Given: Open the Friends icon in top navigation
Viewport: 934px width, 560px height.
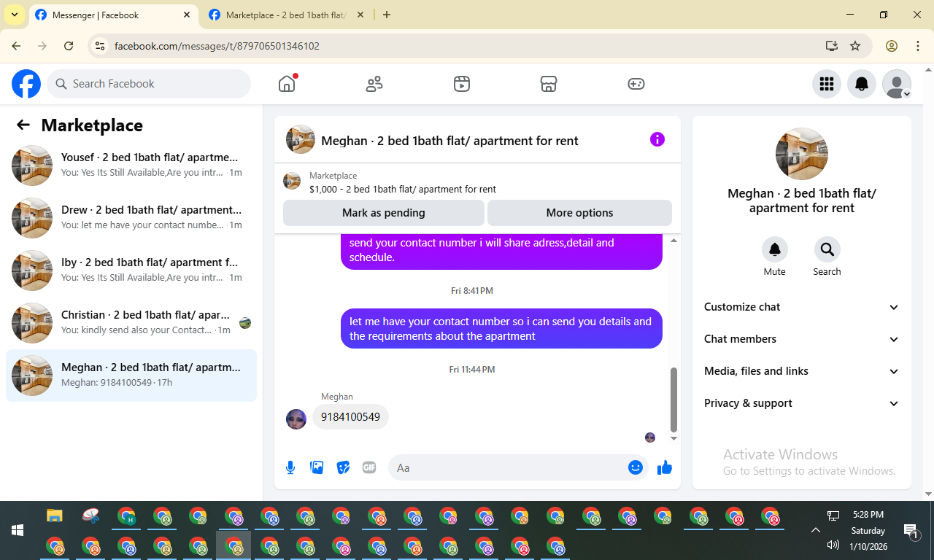Looking at the screenshot, I should (374, 84).
